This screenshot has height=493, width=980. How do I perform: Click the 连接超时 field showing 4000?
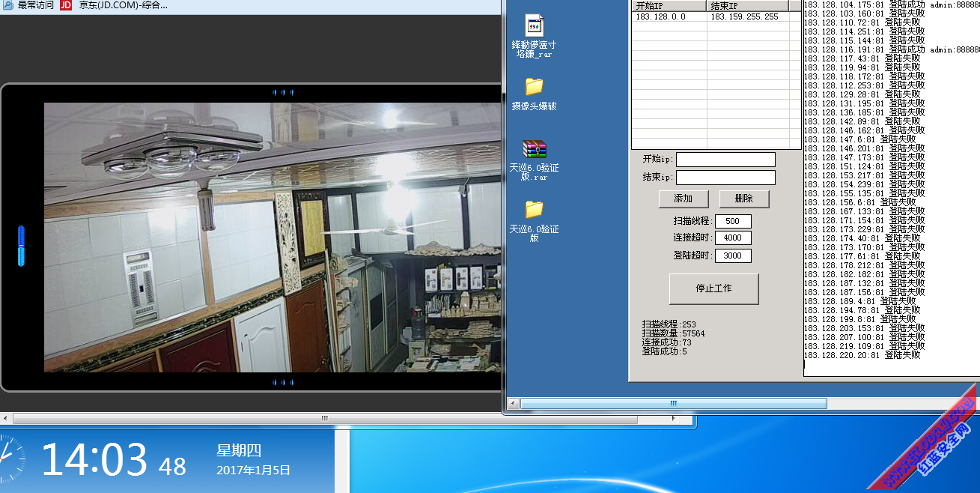pyautogui.click(x=733, y=238)
